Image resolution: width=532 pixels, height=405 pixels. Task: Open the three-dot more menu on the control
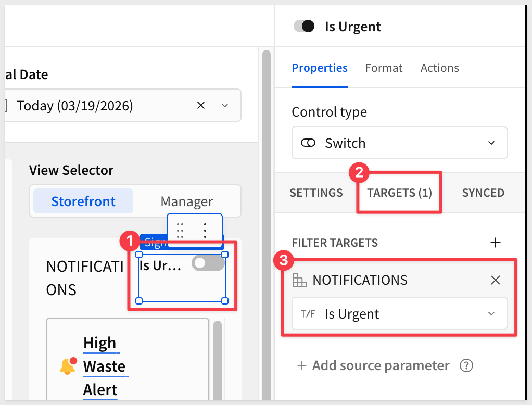(x=206, y=229)
